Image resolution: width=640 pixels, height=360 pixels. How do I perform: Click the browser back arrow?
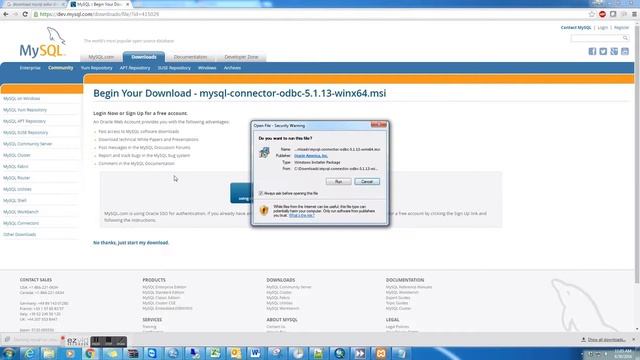point(6,14)
